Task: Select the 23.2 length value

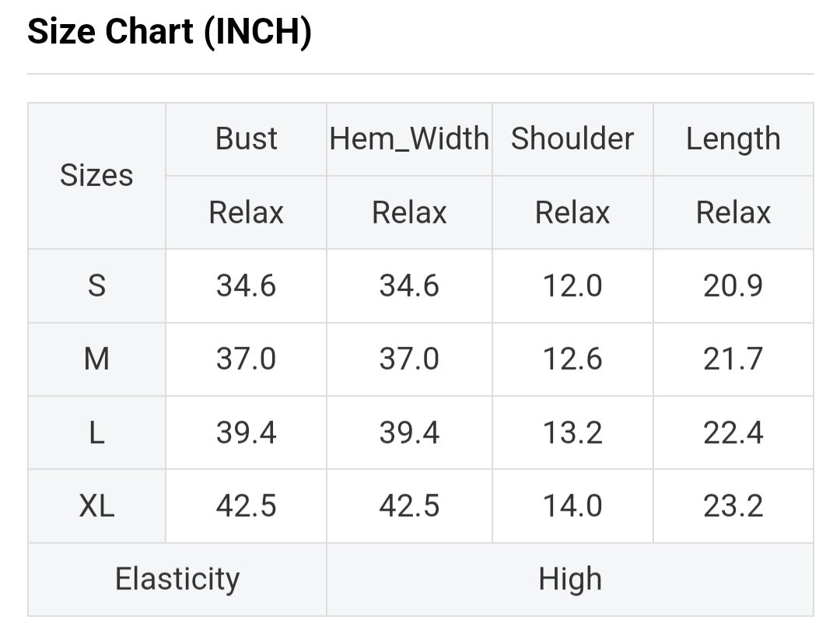Action: tap(733, 507)
